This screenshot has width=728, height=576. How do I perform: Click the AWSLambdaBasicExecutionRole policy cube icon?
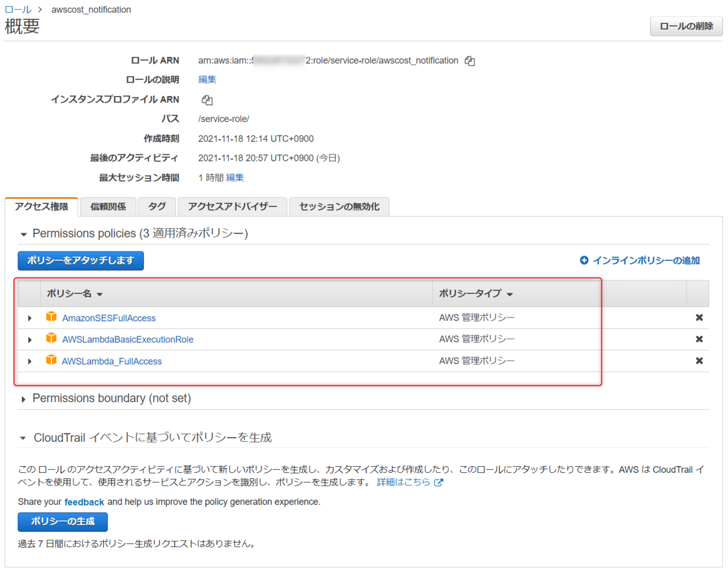(51, 339)
